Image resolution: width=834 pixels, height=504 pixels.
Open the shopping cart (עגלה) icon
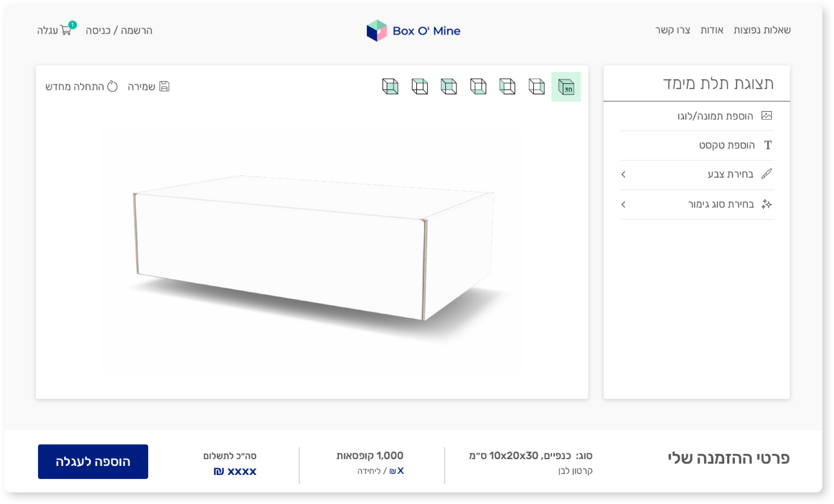tap(65, 30)
